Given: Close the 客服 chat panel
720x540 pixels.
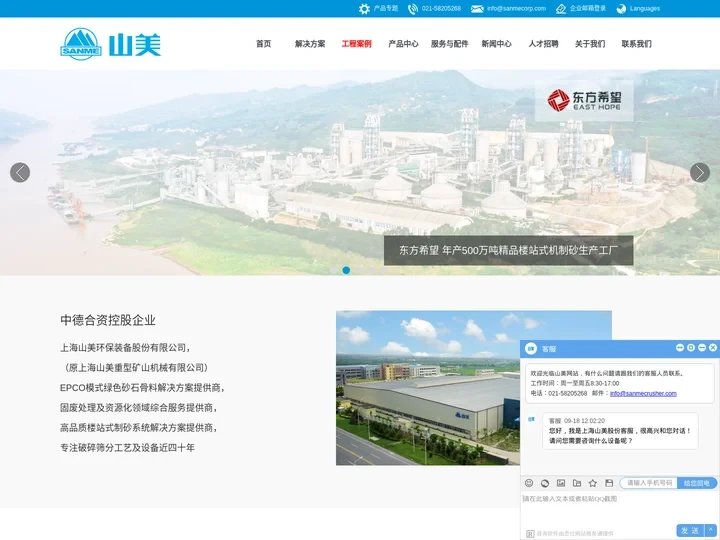Looking at the screenshot, I should click(x=713, y=348).
